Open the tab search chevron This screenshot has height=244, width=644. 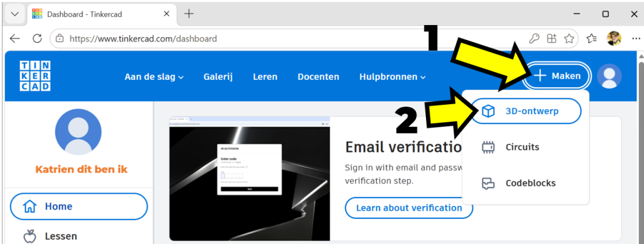click(x=15, y=14)
